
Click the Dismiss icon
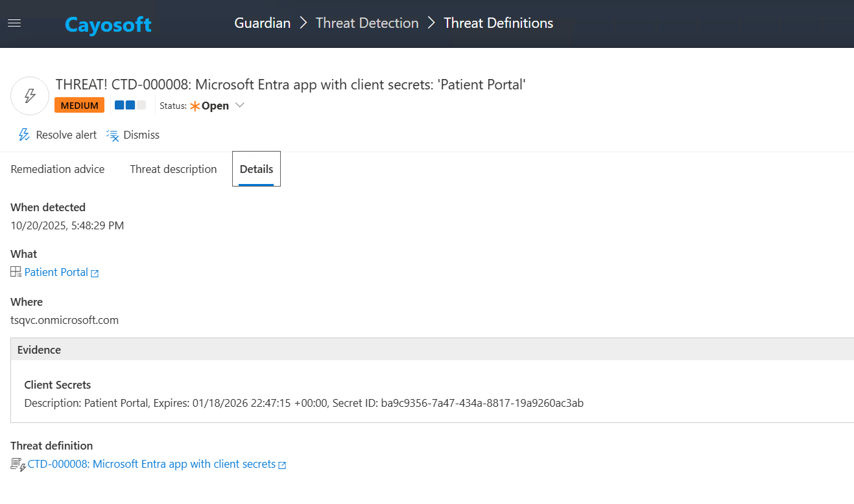pyautogui.click(x=113, y=135)
